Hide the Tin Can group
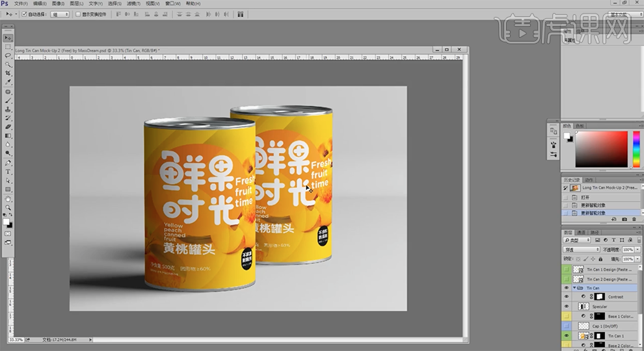 (566, 288)
